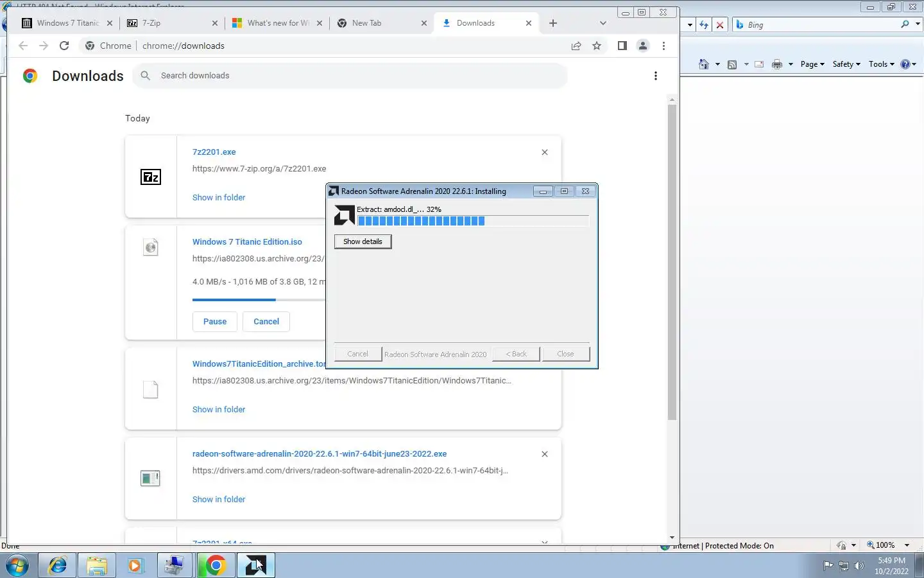Open the Downloads page three-dot menu
This screenshot has height=578, width=924.
tap(655, 76)
